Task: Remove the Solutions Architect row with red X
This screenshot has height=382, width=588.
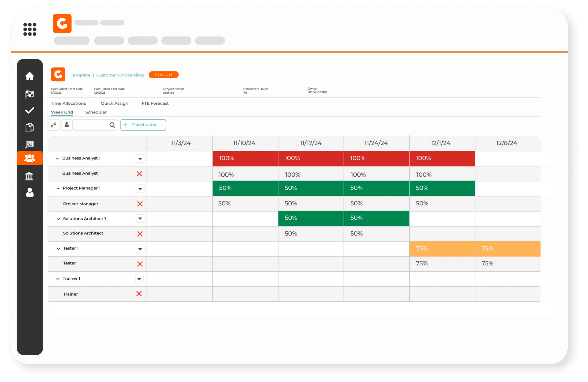Action: pos(140,234)
